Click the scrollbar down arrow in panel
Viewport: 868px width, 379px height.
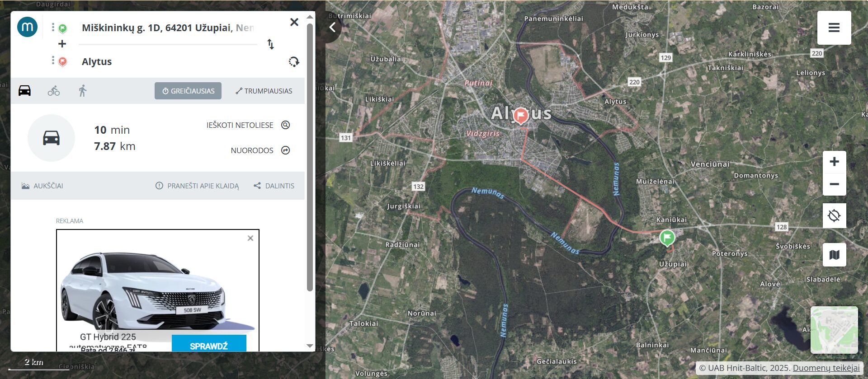coord(310,346)
